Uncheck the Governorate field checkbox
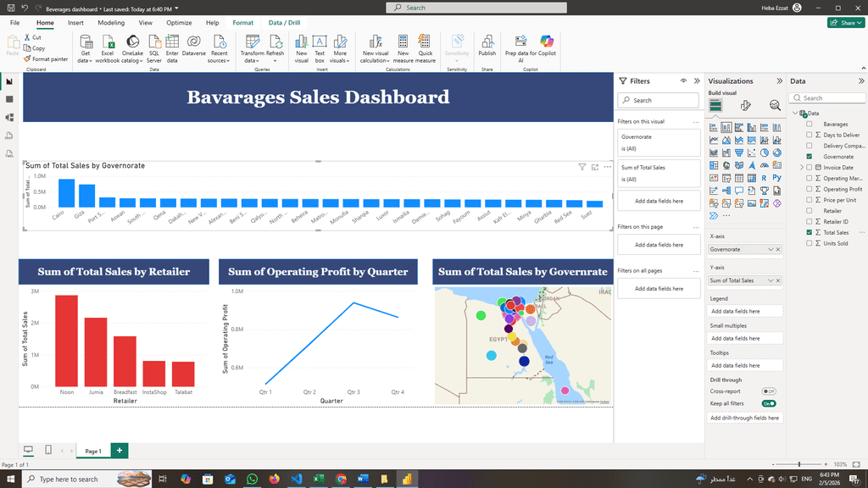Viewport: 868px width, 488px height. click(x=810, y=157)
